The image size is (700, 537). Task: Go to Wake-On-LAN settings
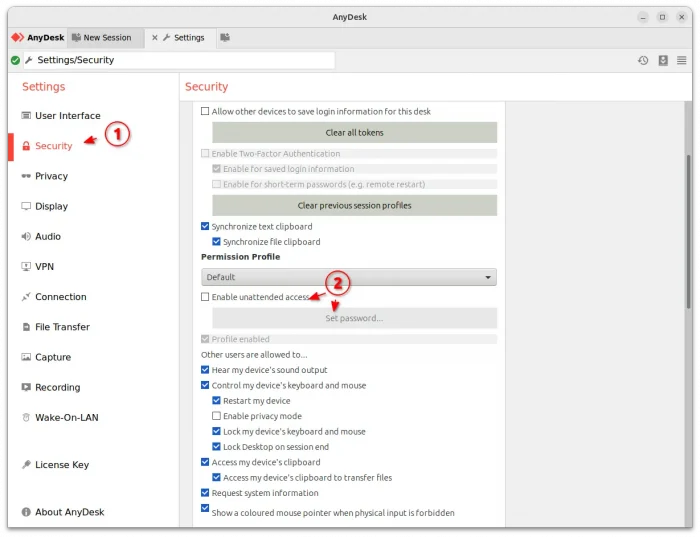coord(67,417)
